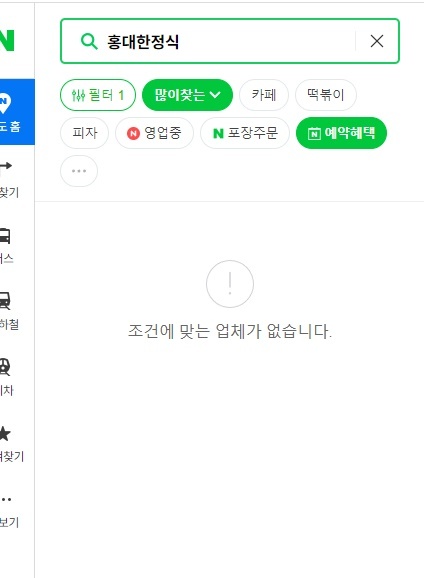424x578 pixels.
Task: Open the more (더보기) sidebar menu
Action: click(9, 511)
